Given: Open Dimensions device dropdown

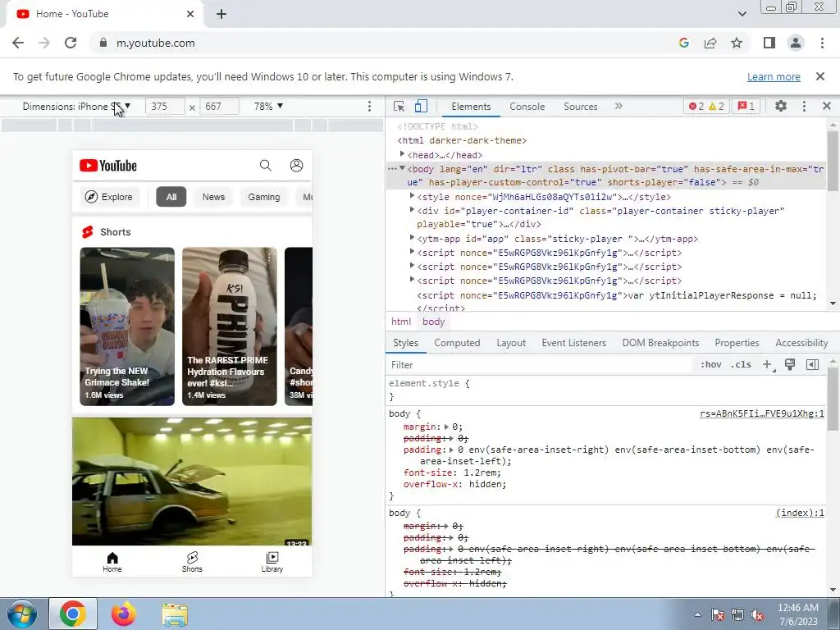Looking at the screenshot, I should 76,106.
